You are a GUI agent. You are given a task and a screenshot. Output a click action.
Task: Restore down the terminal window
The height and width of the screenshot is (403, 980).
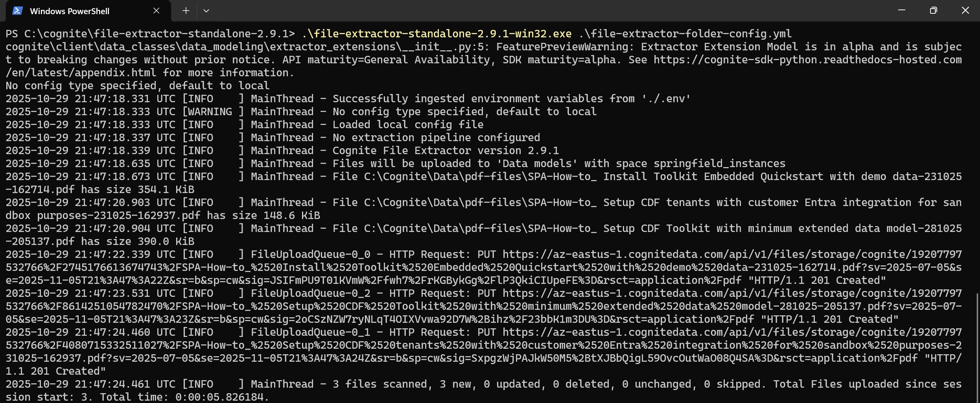(x=933, y=10)
